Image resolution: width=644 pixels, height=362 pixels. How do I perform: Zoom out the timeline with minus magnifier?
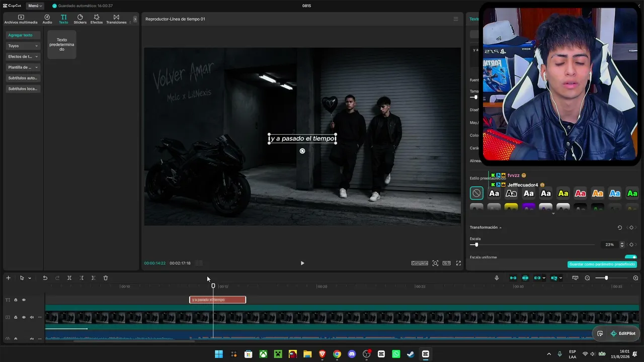coord(587,278)
